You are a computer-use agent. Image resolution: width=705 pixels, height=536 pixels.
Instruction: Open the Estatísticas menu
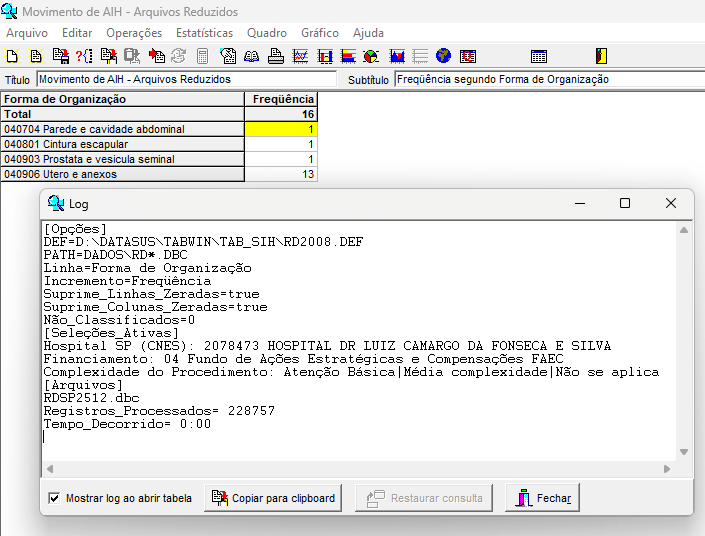tap(205, 33)
